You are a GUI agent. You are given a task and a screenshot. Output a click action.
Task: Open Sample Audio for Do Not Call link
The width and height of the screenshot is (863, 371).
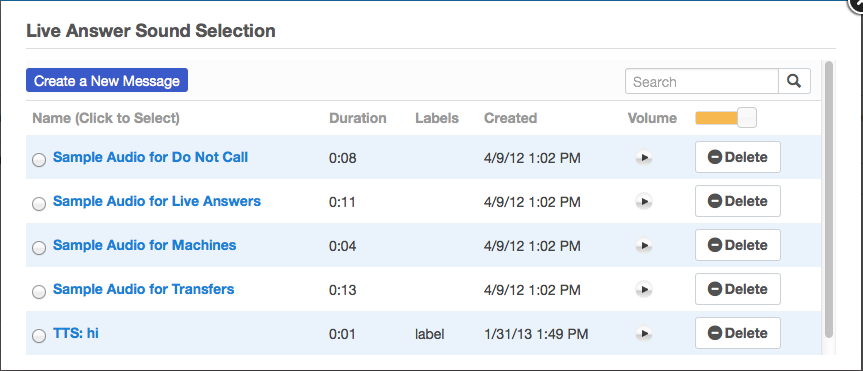point(150,157)
